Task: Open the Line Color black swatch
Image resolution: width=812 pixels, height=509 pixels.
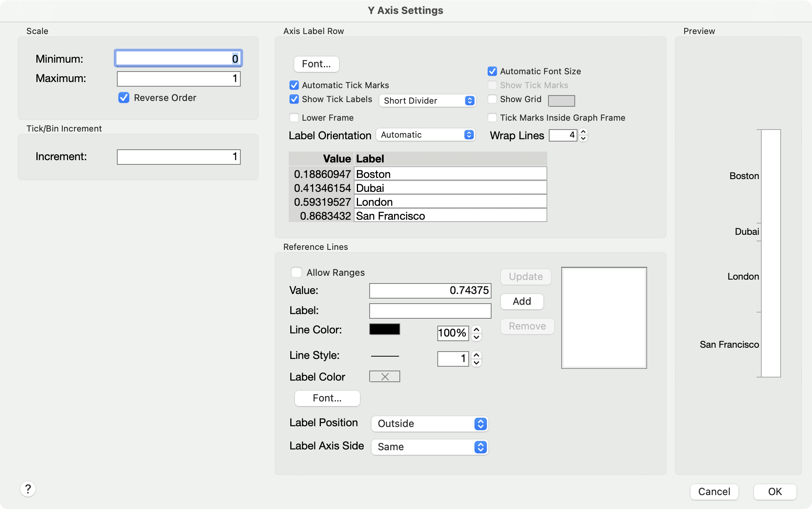Action: [x=385, y=330]
